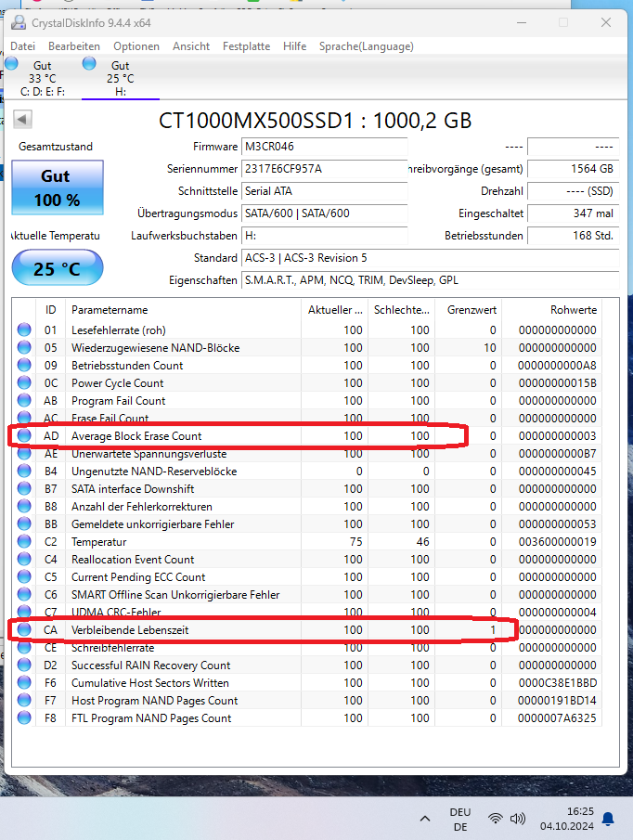The height and width of the screenshot is (840, 633).
Task: Click the Drehzahl ---- (SSD) value
Action: click(x=573, y=191)
